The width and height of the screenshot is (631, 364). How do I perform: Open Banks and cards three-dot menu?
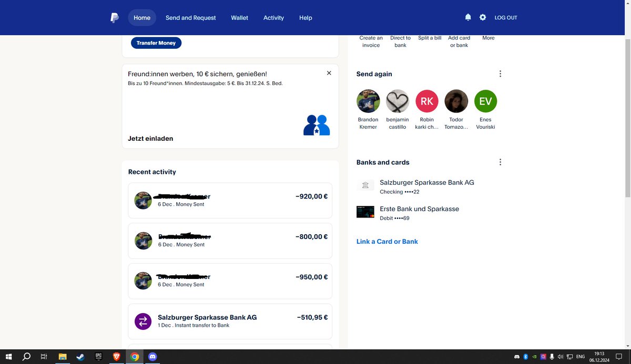coord(500,162)
